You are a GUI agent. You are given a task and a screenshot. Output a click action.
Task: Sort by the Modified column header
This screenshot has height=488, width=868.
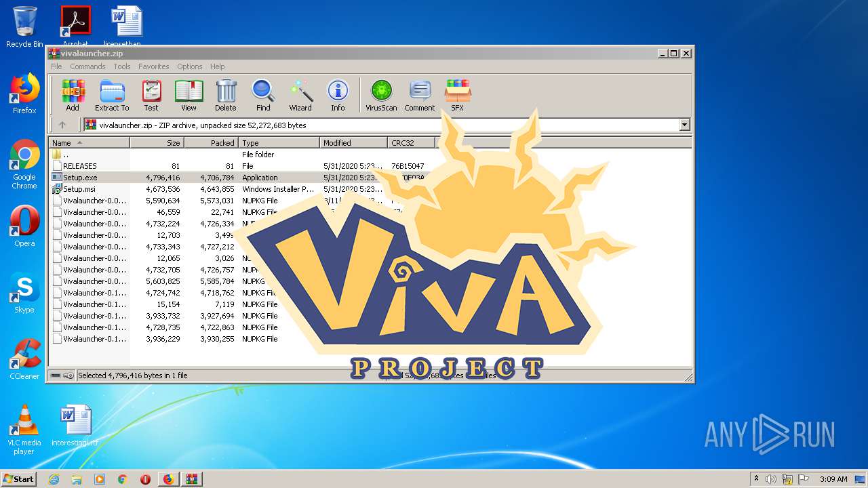click(x=353, y=143)
